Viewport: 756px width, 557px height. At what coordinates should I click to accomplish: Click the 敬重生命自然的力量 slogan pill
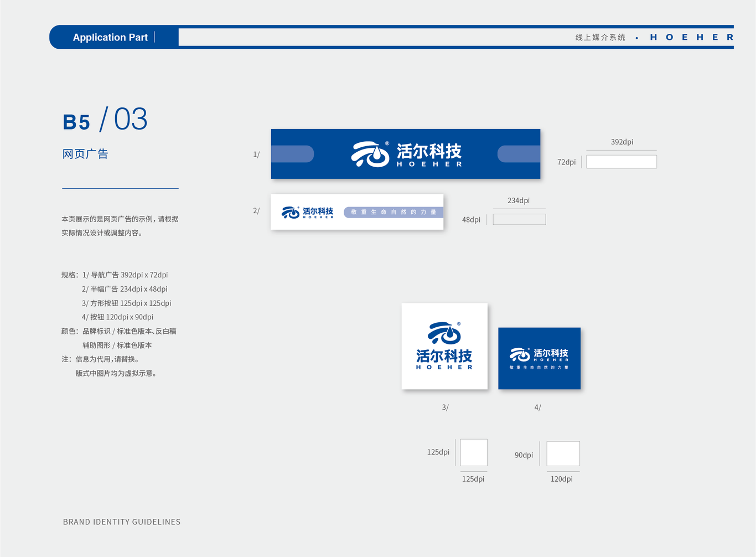pos(393,212)
